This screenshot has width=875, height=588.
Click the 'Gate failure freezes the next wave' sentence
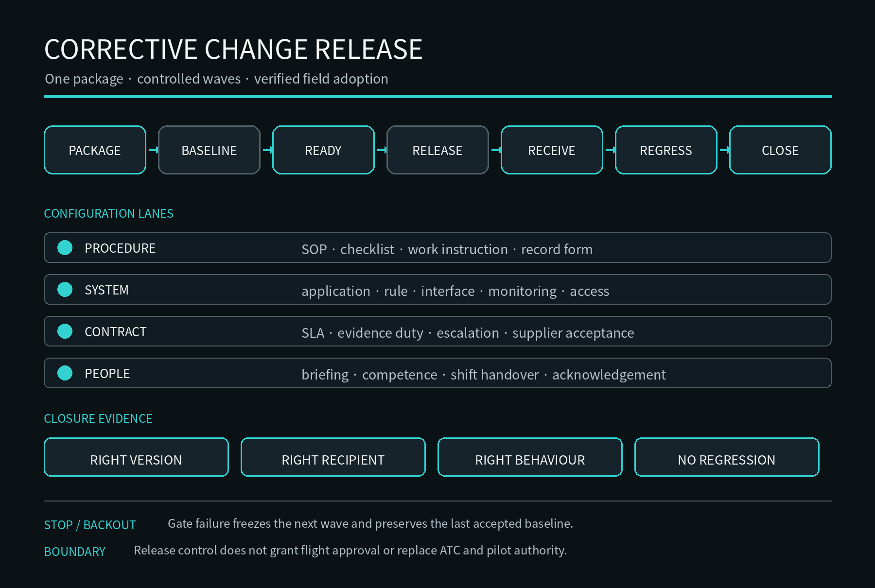(370, 523)
